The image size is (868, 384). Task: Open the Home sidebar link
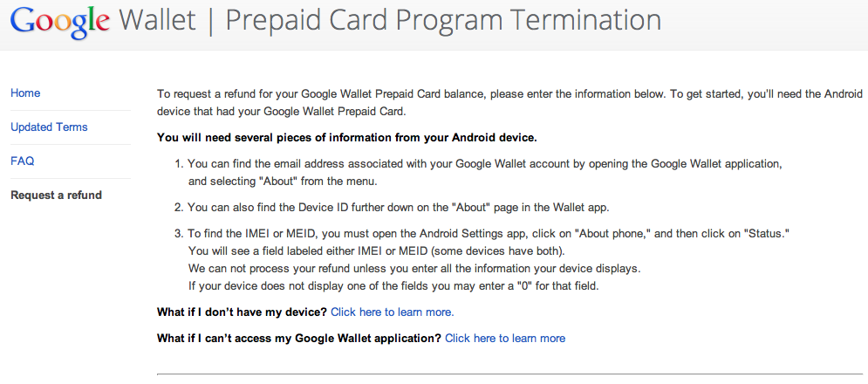(x=25, y=93)
